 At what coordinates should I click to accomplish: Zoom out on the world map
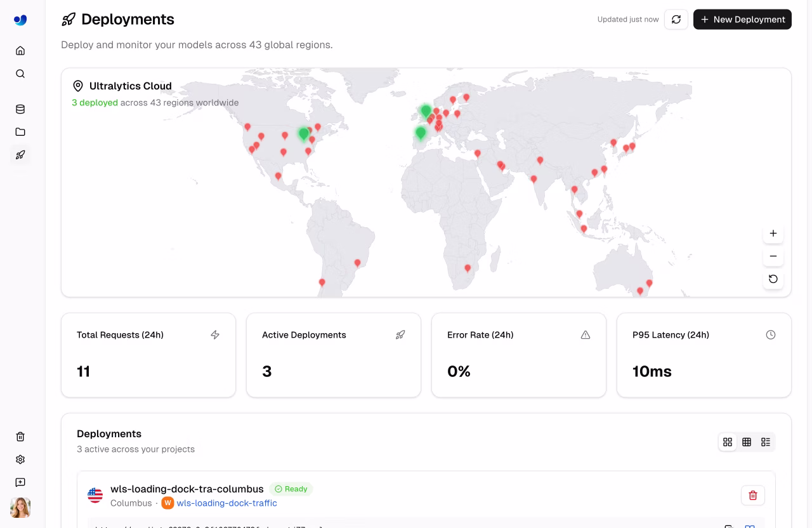pyautogui.click(x=773, y=256)
